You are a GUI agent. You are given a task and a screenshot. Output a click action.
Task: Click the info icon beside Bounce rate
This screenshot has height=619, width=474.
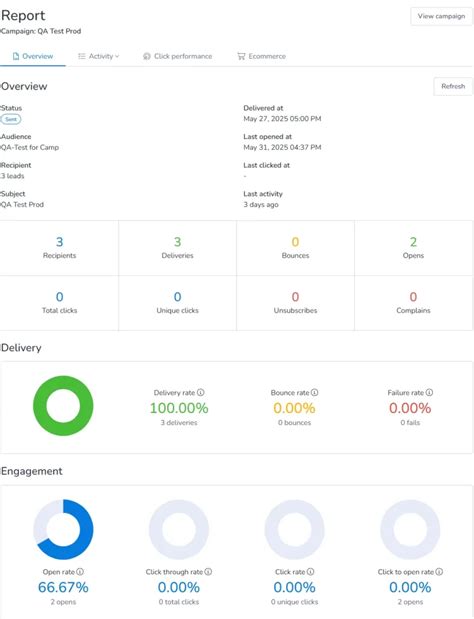tap(315, 392)
